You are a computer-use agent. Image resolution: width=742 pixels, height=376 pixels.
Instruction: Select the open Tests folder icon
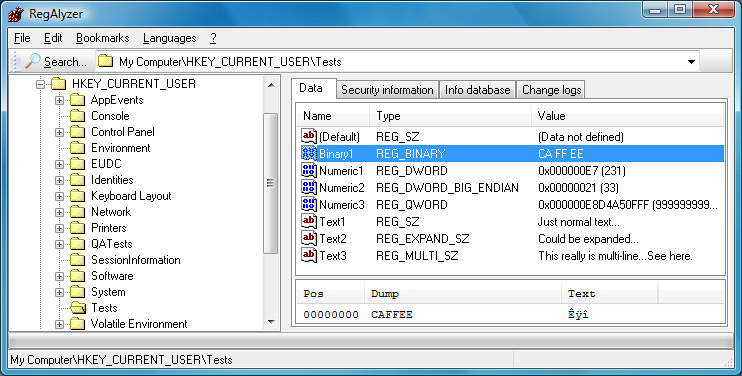[x=78, y=308]
